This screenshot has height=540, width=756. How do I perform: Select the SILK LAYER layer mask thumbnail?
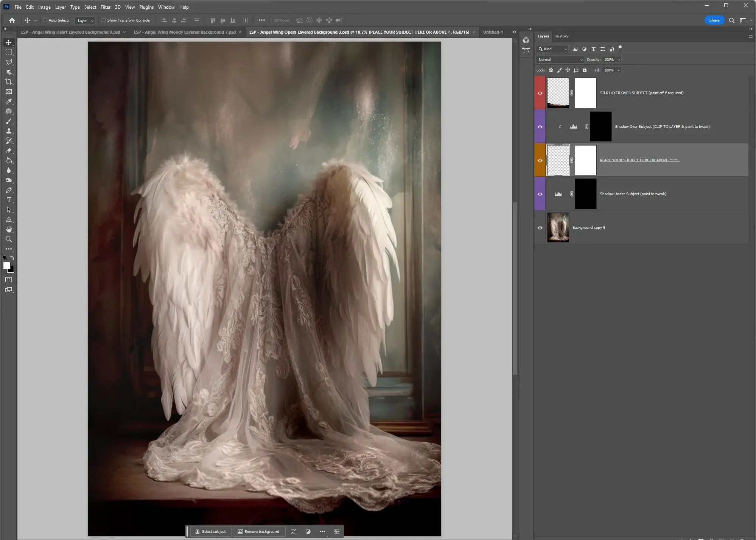585,93
